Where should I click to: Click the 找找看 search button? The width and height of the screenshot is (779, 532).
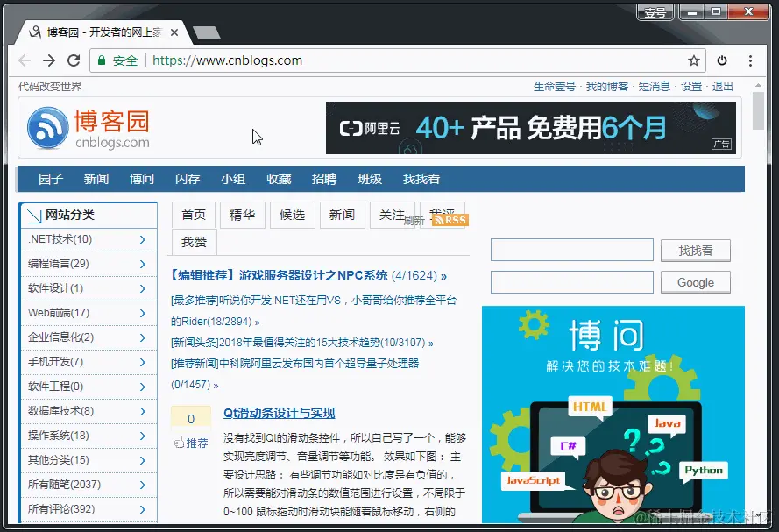(x=696, y=251)
